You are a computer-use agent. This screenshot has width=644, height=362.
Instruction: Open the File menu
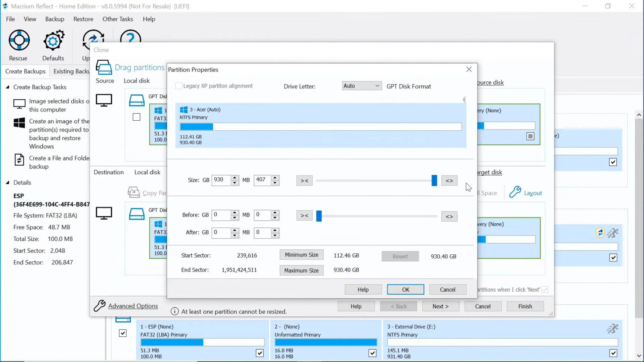pos(10,19)
